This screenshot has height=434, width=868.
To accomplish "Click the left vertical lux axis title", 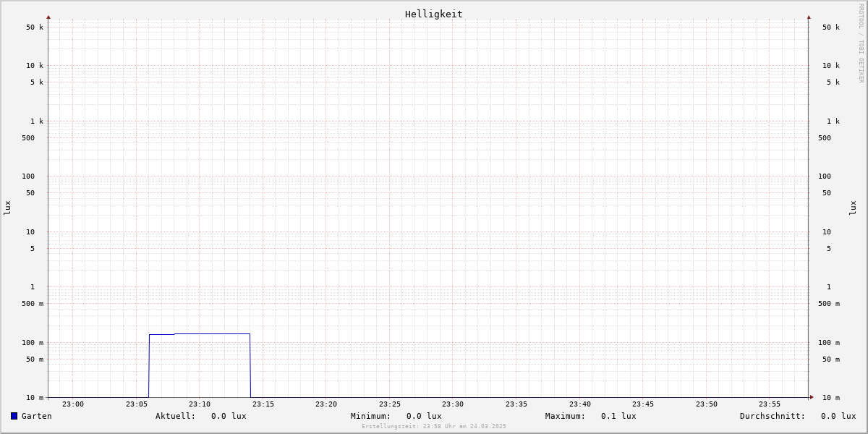I will point(7,208).
